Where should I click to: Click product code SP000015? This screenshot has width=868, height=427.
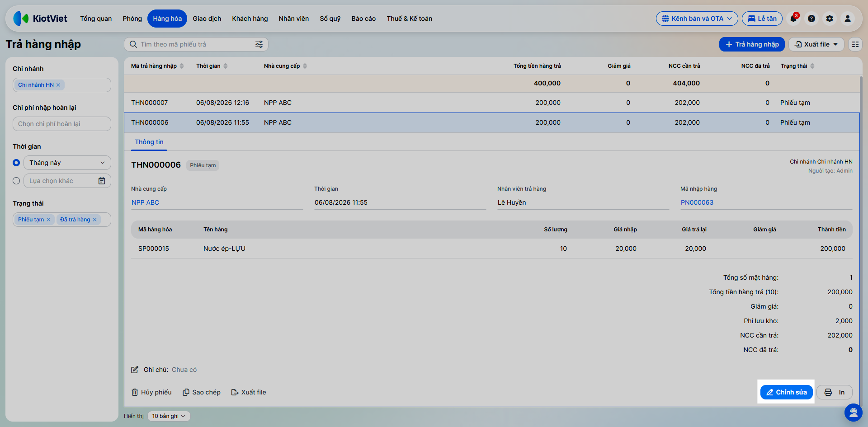pyautogui.click(x=154, y=249)
